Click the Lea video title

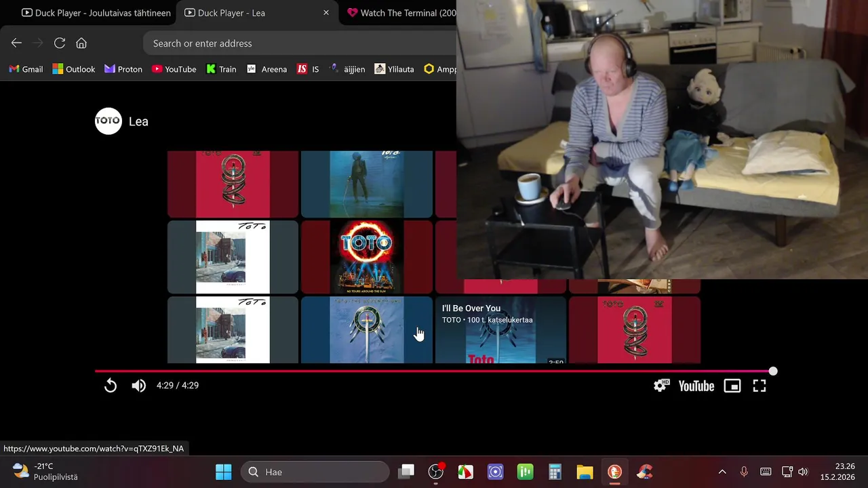tap(138, 121)
